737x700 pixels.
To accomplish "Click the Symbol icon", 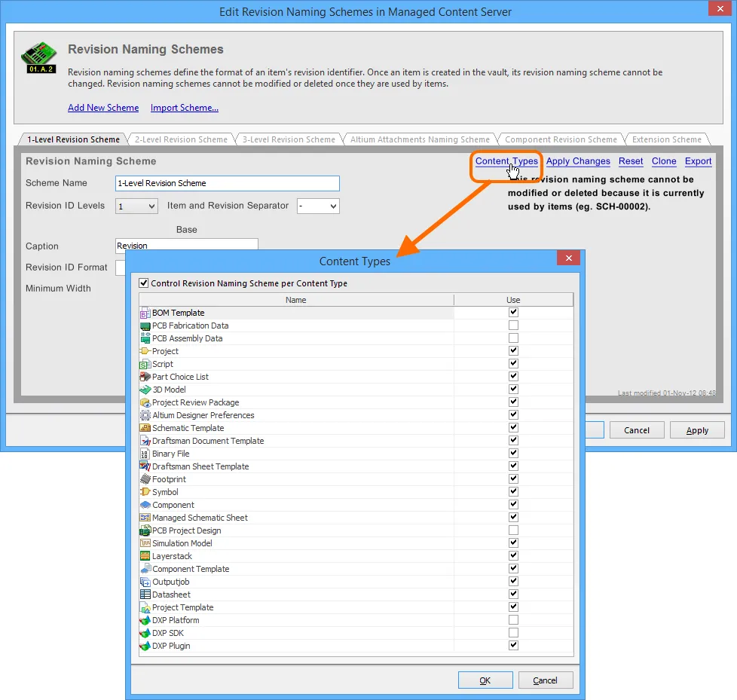I will click(x=145, y=492).
